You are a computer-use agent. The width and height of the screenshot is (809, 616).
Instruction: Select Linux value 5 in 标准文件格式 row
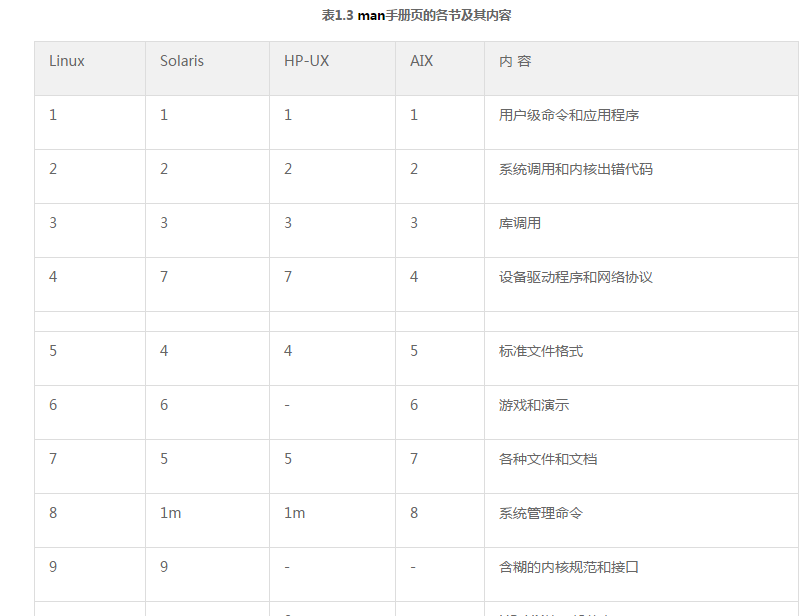click(x=53, y=351)
